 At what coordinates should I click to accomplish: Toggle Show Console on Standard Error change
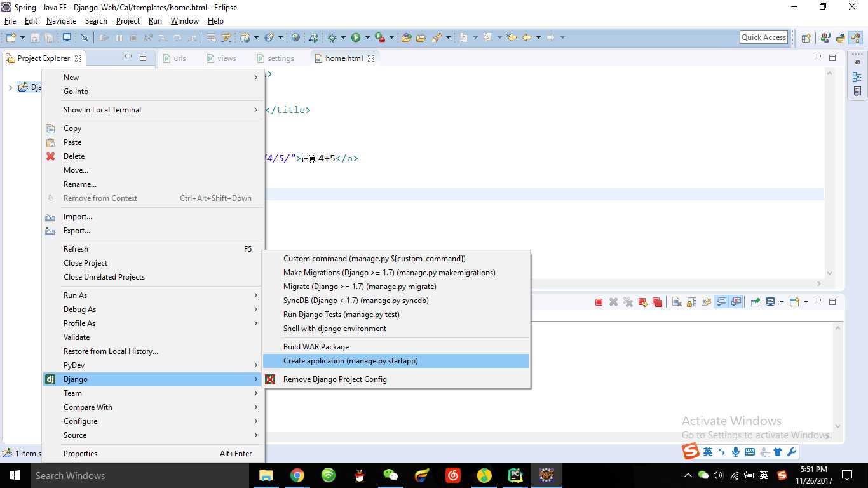click(736, 302)
